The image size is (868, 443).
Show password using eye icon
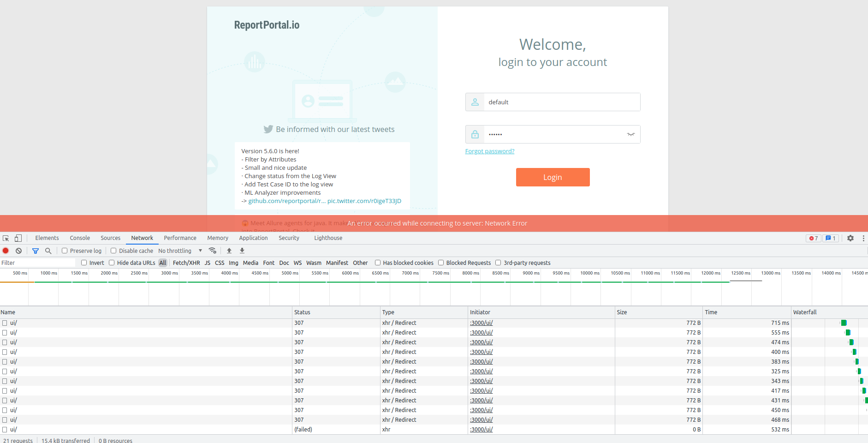tap(631, 134)
